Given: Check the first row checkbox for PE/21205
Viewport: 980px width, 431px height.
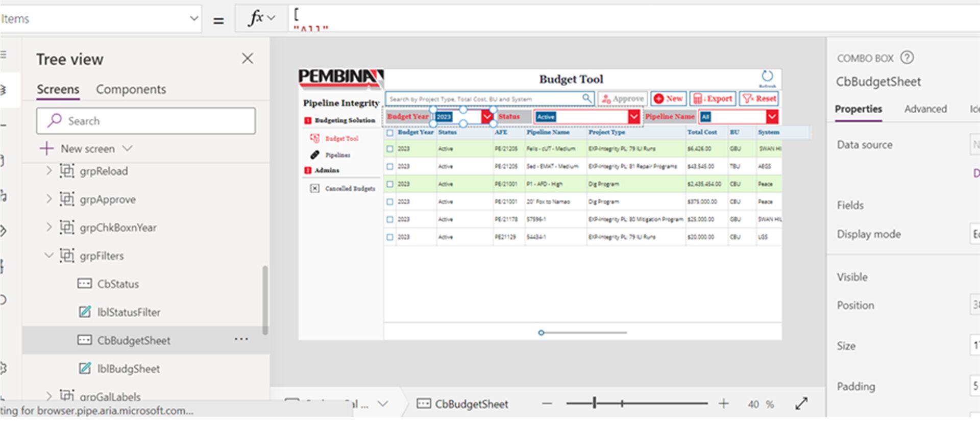Looking at the screenshot, I should (390, 149).
